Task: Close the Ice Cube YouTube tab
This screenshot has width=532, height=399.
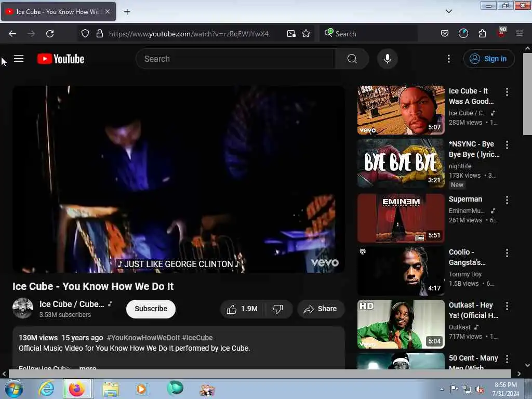Action: [x=108, y=11]
